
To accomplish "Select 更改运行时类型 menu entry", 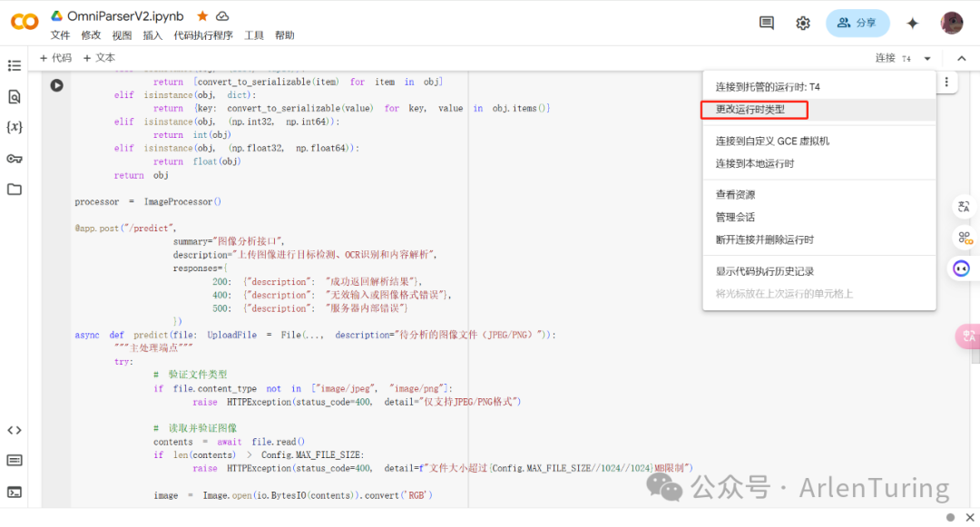I will [x=818, y=109].
